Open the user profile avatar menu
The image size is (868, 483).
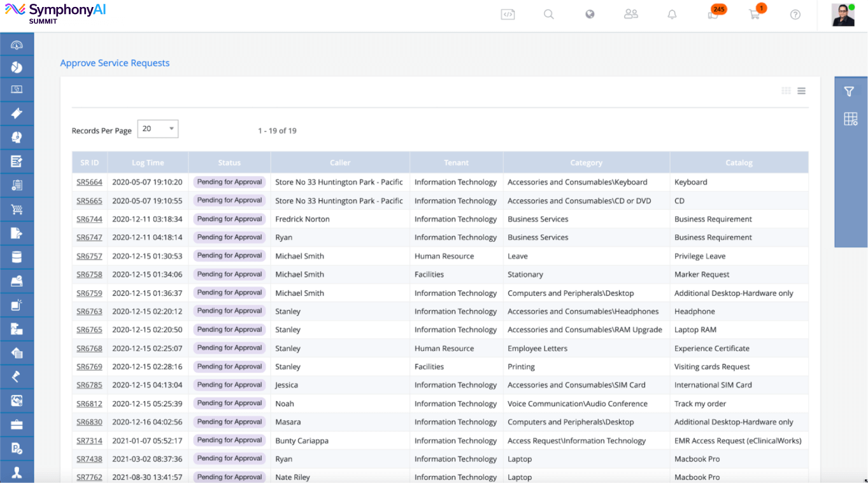point(843,15)
